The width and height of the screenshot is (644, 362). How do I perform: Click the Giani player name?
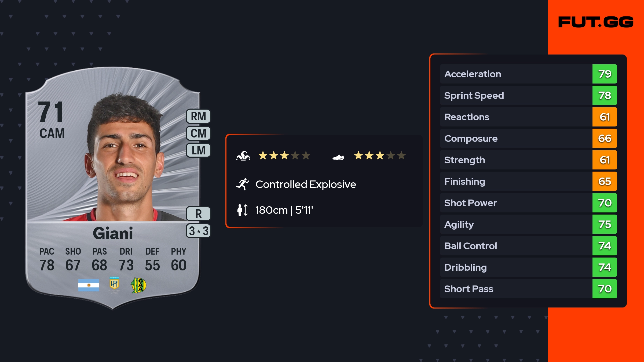point(113,233)
